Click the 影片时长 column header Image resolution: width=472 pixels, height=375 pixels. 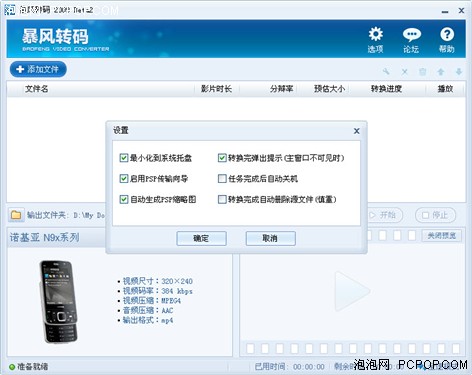tap(216, 89)
